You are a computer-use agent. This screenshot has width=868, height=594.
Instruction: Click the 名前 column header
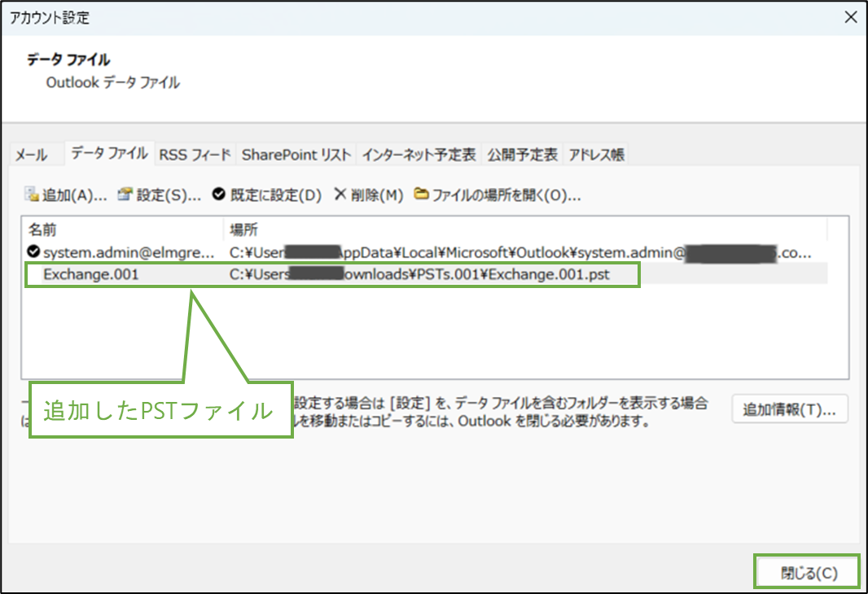123,229
